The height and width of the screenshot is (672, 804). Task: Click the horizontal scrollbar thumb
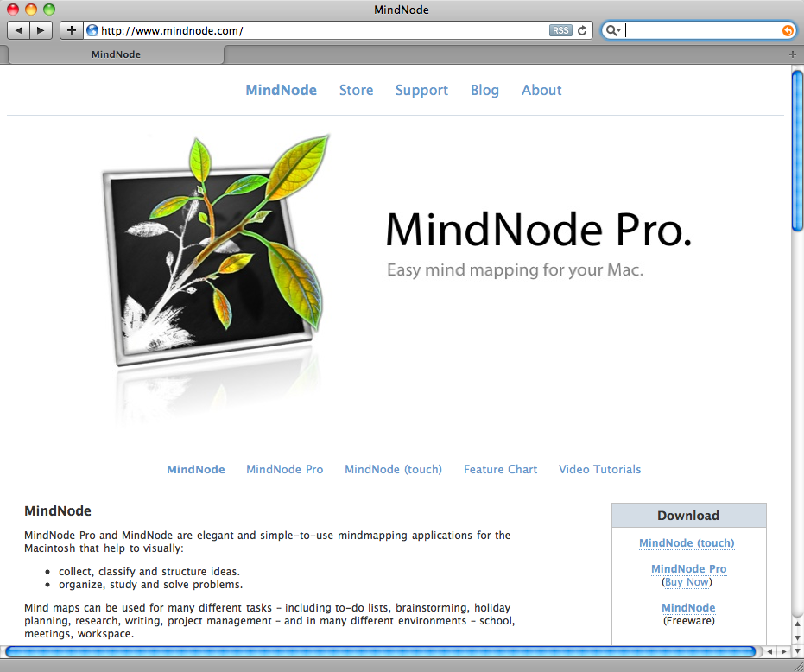381,651
